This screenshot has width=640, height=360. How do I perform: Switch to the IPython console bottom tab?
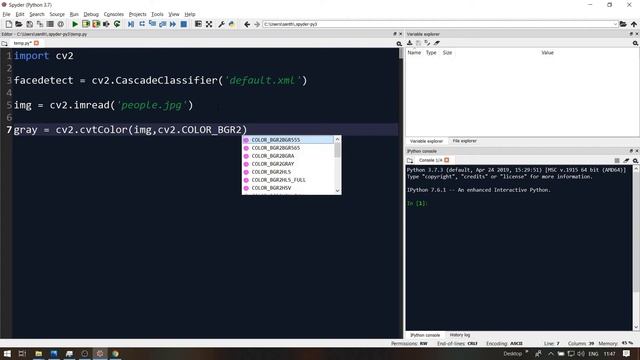point(425,335)
